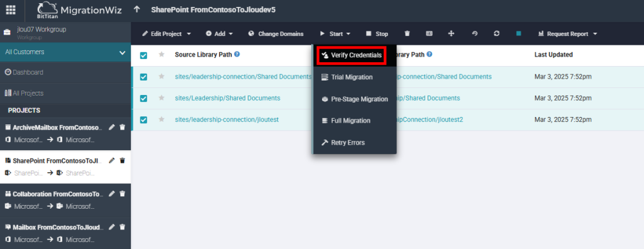
Task: Click the Change Domains button
Action: [276, 34]
